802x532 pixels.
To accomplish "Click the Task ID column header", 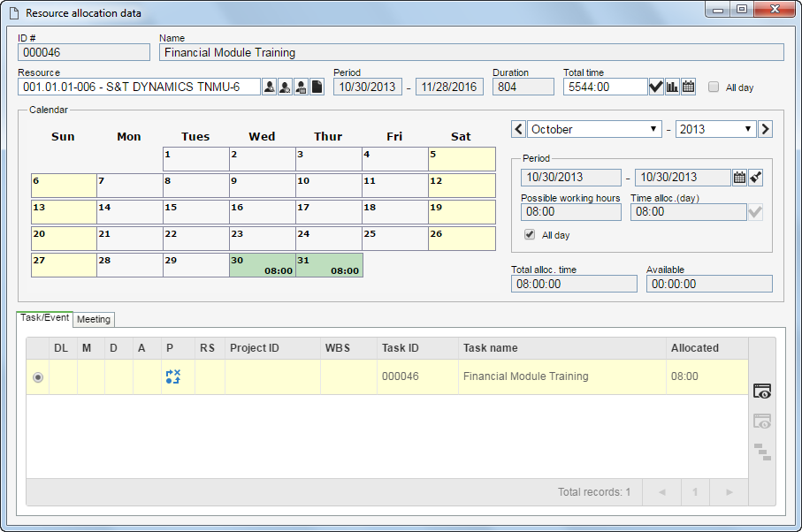I will click(417, 348).
